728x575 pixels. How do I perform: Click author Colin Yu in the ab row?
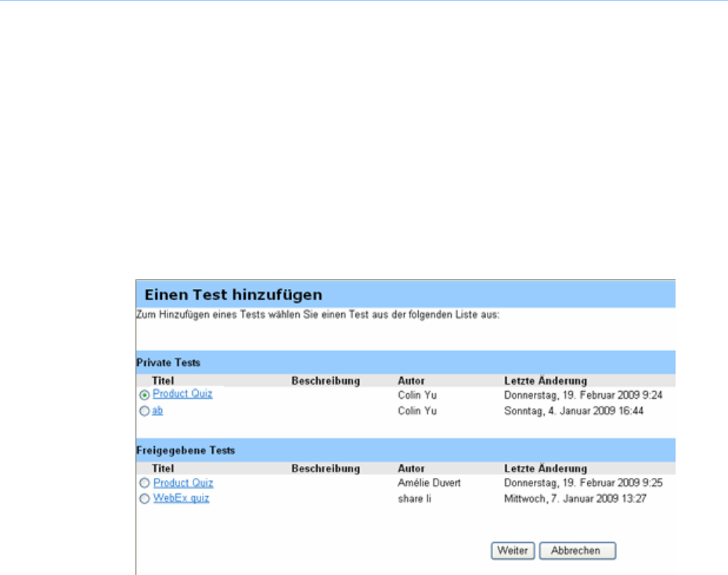tap(417, 411)
